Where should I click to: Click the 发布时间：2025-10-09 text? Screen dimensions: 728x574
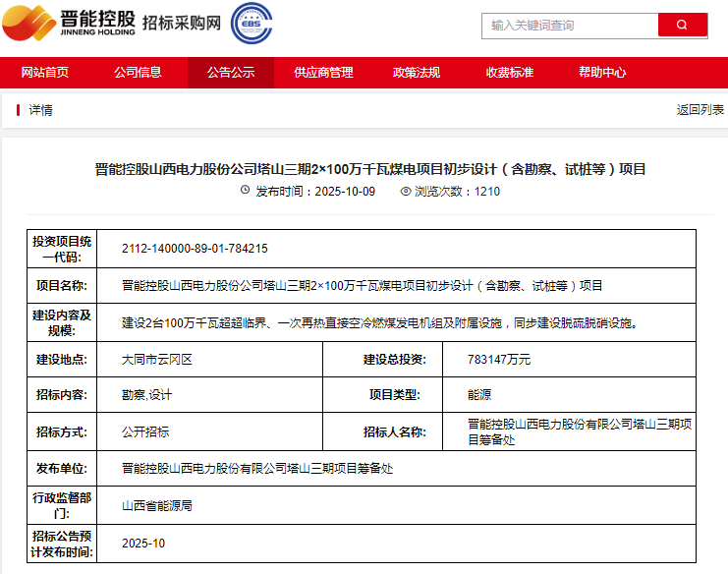point(315,192)
